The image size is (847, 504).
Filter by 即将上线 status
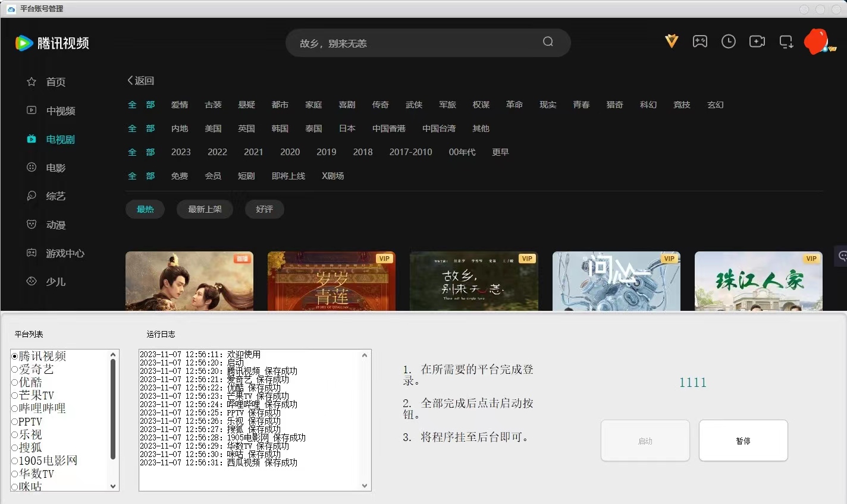click(288, 176)
